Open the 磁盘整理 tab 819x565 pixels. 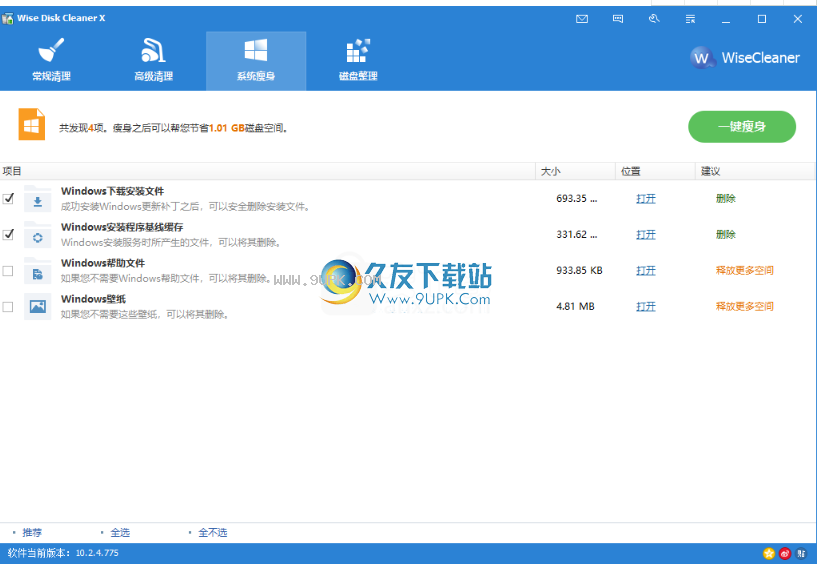358,61
